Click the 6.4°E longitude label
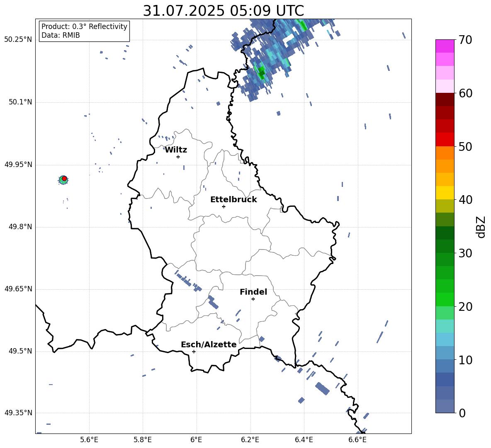 pyautogui.click(x=304, y=440)
